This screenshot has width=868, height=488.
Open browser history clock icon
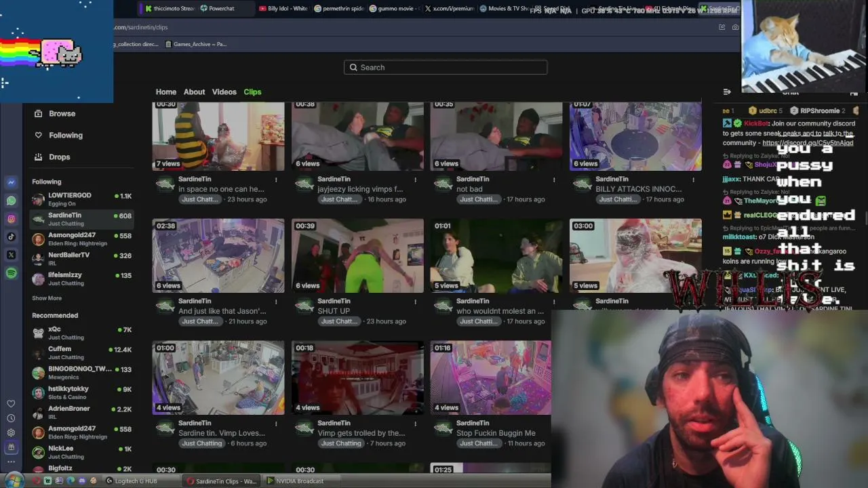tap(11, 418)
